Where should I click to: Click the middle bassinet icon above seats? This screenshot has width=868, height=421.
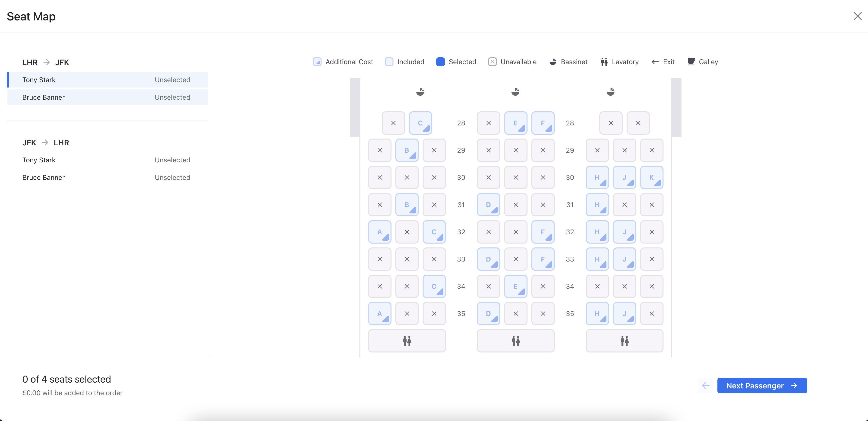[x=515, y=92]
